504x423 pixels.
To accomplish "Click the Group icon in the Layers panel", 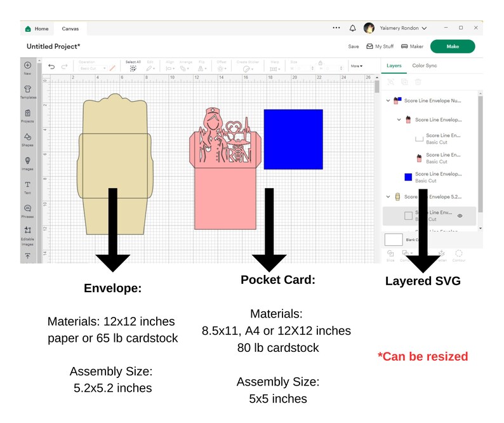I will [390, 82].
